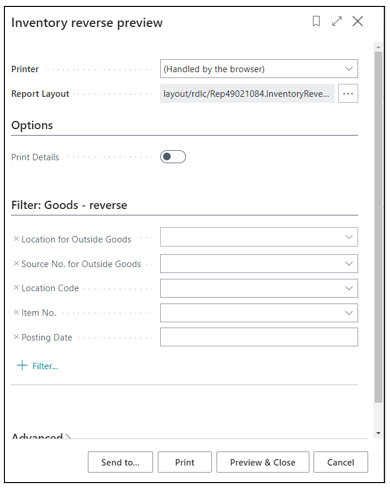Click the Print Details label
The image size is (390, 488).
(35, 157)
